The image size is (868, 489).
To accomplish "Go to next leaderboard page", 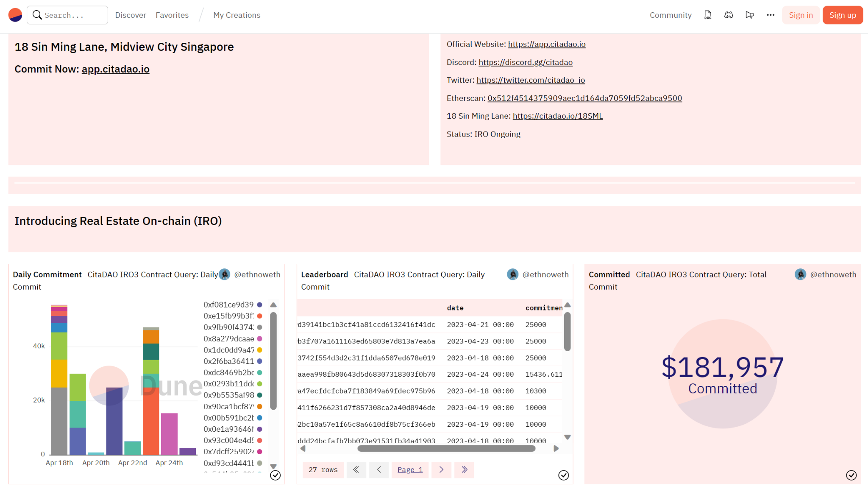I will pos(441,469).
